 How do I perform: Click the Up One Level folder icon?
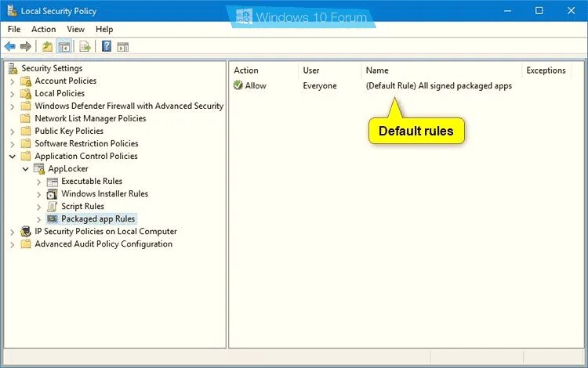[x=47, y=47]
